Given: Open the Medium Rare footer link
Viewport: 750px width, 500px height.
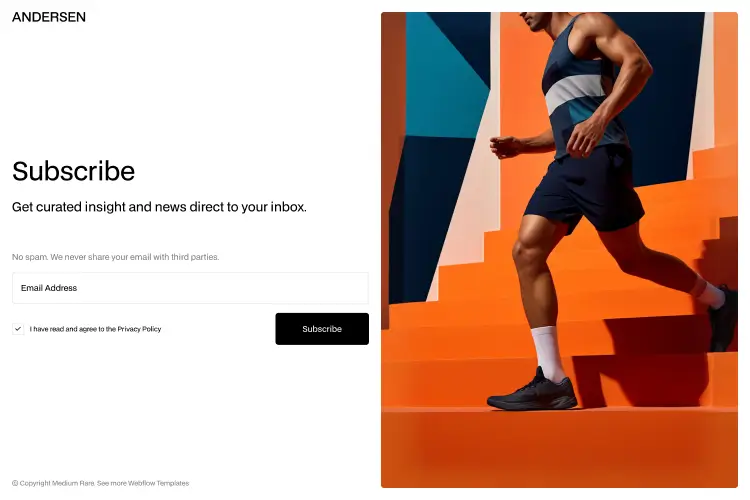Looking at the screenshot, I should tap(73, 483).
